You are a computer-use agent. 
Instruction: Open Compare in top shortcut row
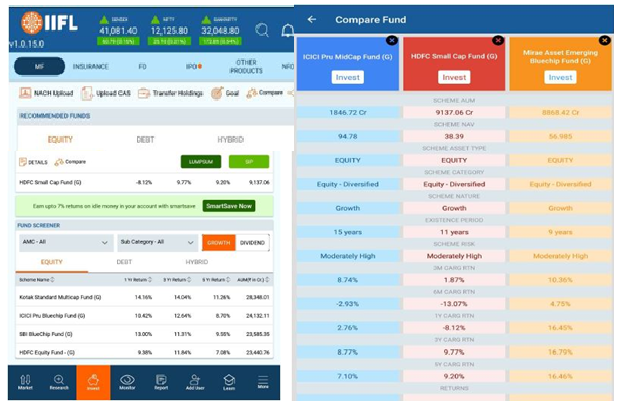(265, 93)
